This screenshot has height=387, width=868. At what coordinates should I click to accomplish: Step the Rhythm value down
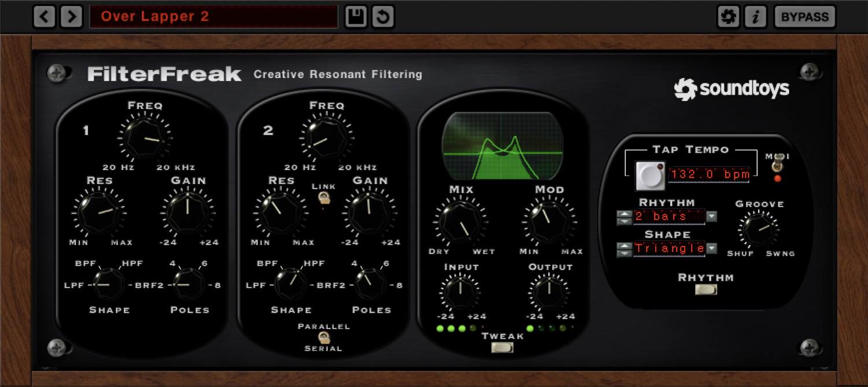pos(624,221)
